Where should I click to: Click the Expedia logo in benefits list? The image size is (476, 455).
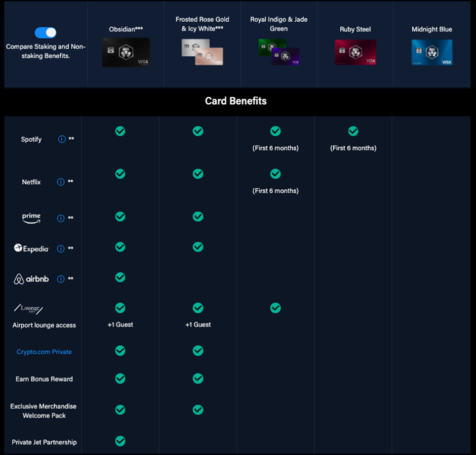point(31,249)
